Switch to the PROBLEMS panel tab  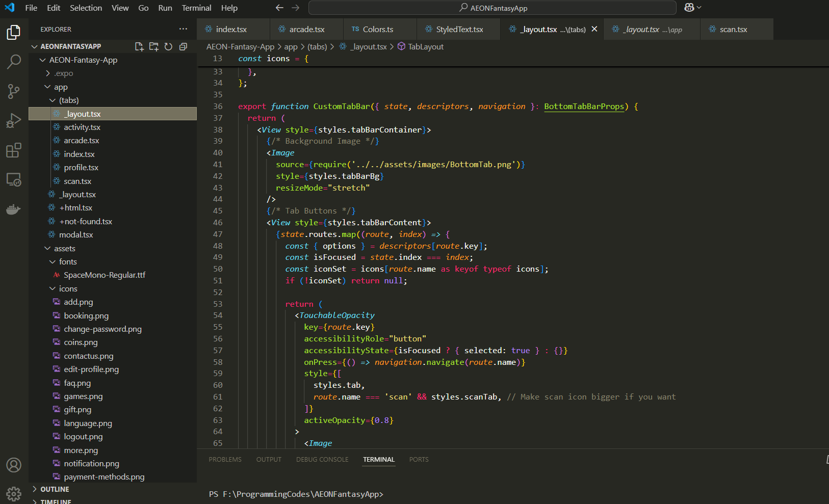click(225, 460)
